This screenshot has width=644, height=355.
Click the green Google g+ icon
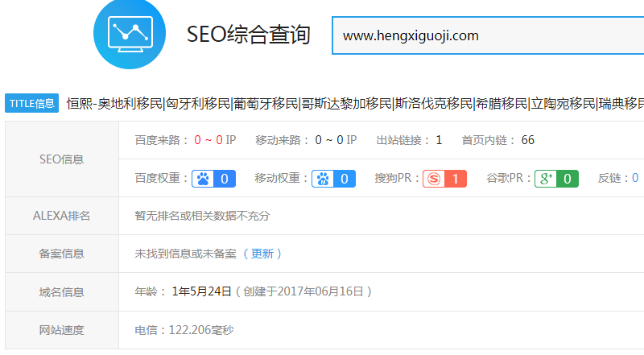pos(546,179)
